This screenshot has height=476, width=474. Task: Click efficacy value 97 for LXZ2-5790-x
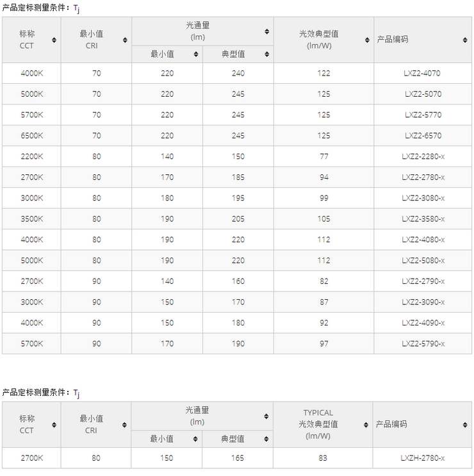tap(323, 343)
